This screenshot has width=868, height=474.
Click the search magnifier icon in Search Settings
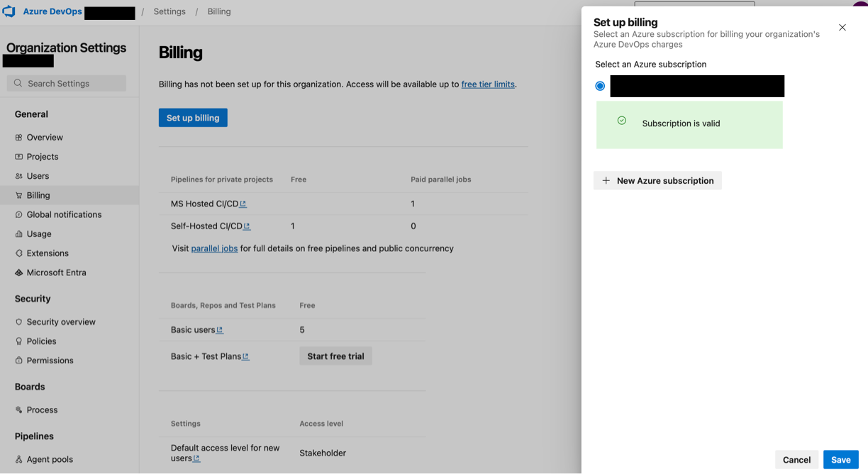tap(18, 83)
